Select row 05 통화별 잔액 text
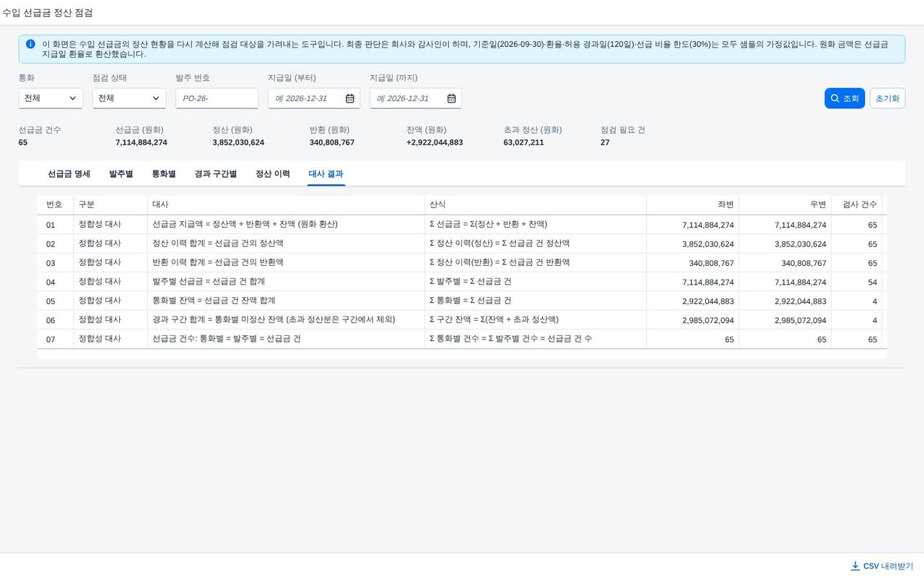Image resolution: width=924 pixels, height=578 pixels. (214, 301)
